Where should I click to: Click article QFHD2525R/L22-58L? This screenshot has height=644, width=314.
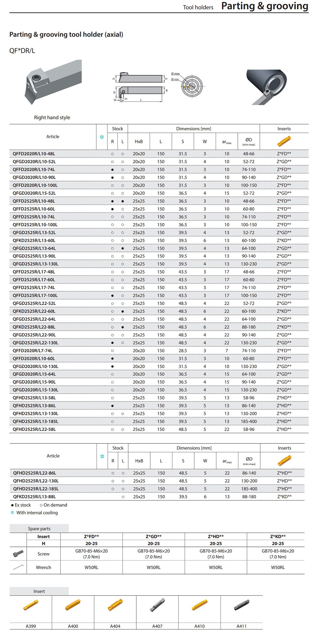(34, 429)
